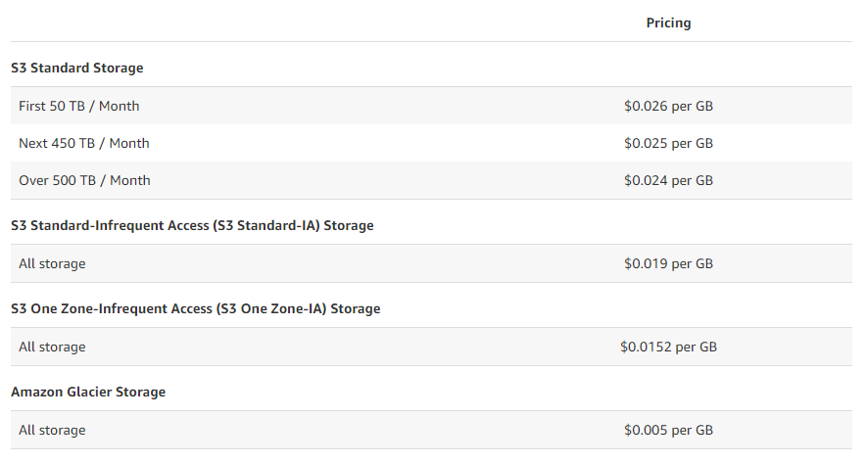The height and width of the screenshot is (464, 868).
Task: Click the $0.0152 per GB price
Action: pyautogui.click(x=668, y=347)
